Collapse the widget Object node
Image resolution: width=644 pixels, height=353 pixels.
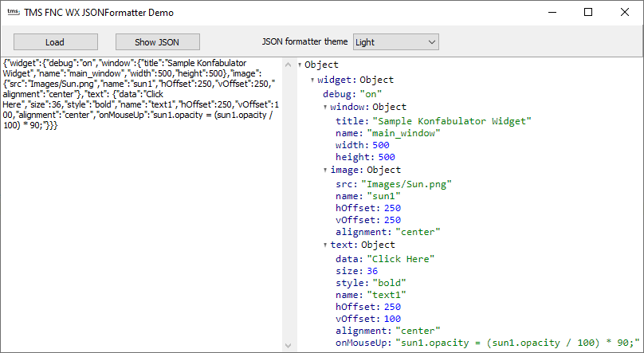pyautogui.click(x=312, y=80)
